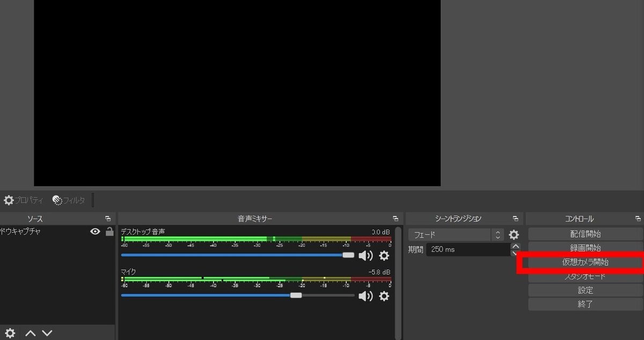Open 設定 settings button
This screenshot has width=644, height=340.
pyautogui.click(x=585, y=290)
